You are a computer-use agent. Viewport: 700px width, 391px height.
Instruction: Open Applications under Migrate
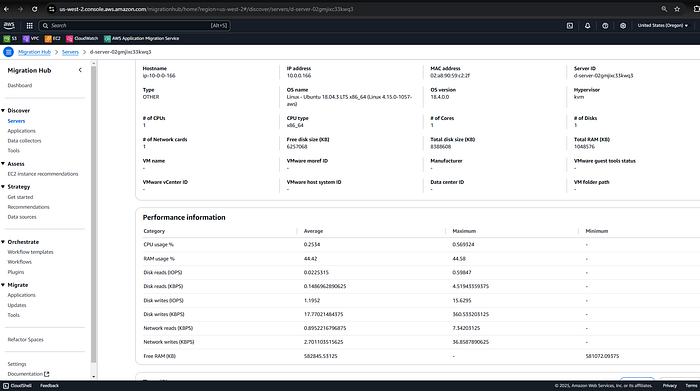point(21,295)
